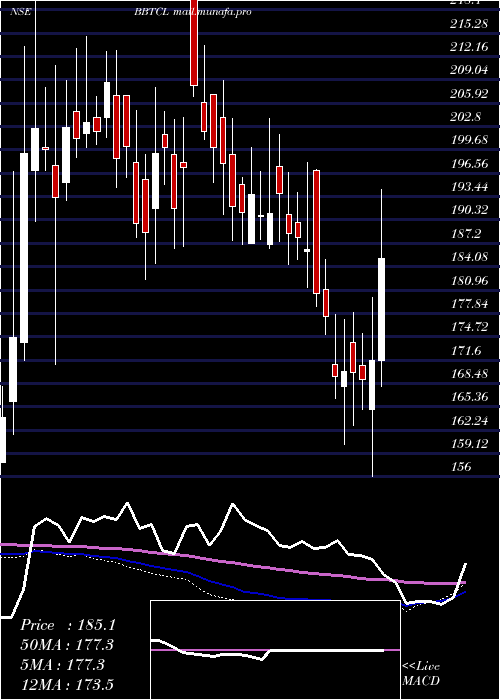Click the 159.12 price axis label
Screen dimensions: 500x700
pos(469,444)
